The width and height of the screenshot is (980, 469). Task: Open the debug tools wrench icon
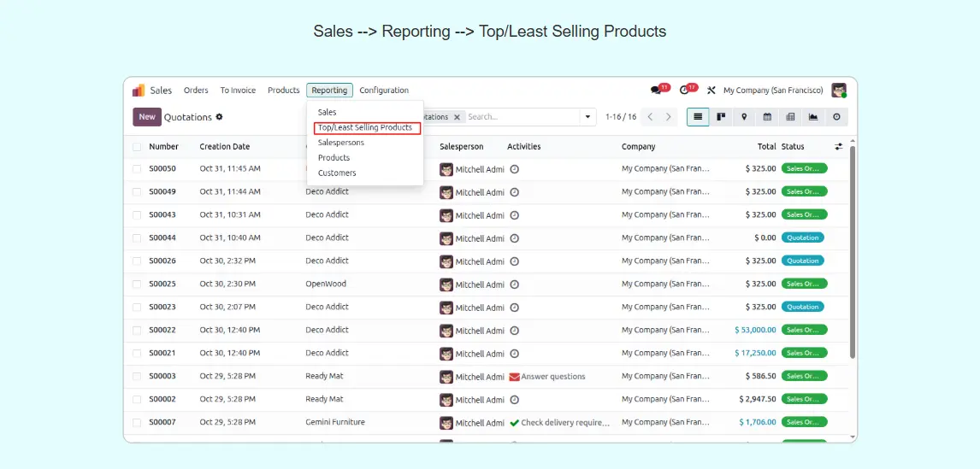coord(711,91)
